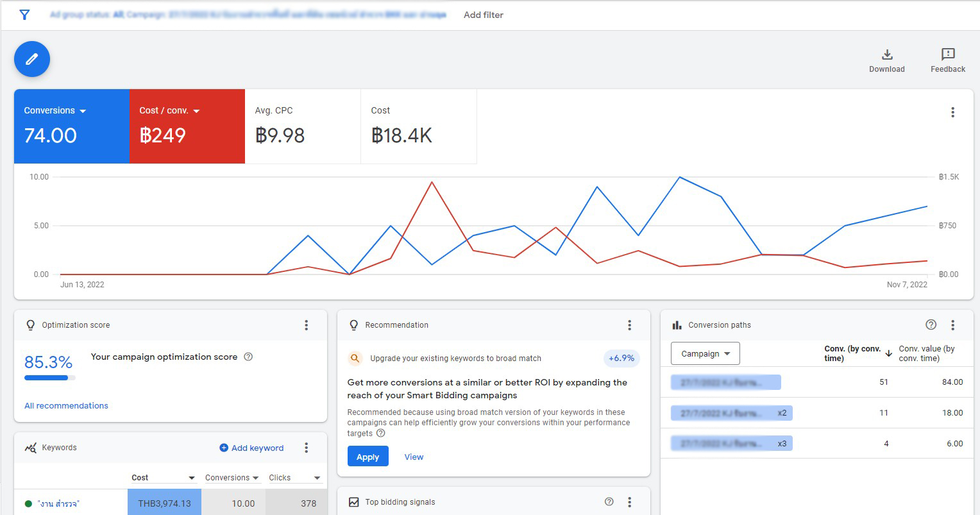Click Add filter
The image size is (980, 515).
484,15
